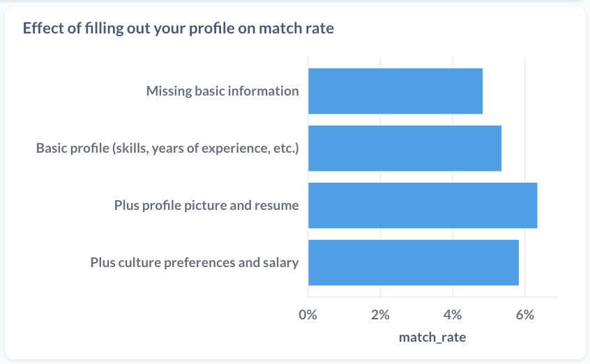The width and height of the screenshot is (590, 364).
Task: Click the 4% vertical gridline above the bars
Action: 453,63
